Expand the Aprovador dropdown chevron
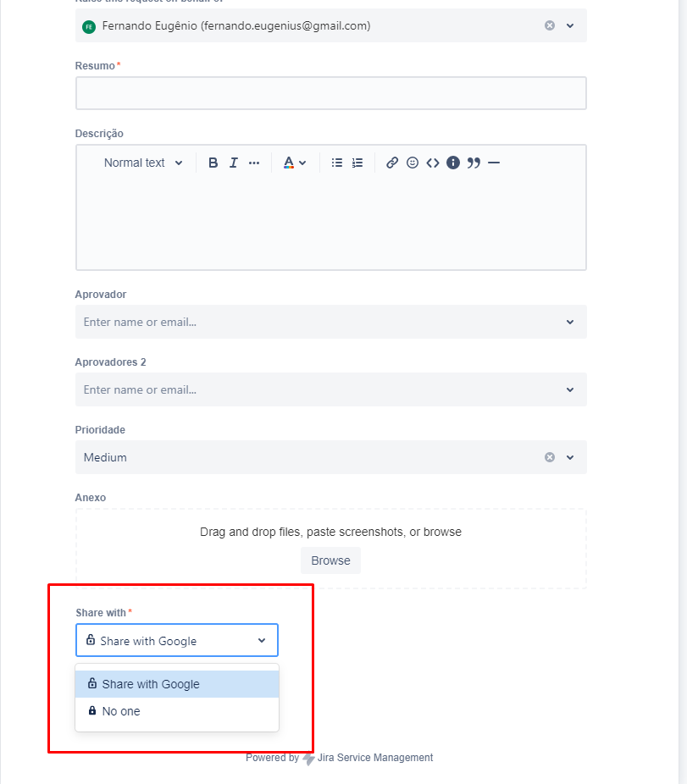This screenshot has width=687, height=784. point(570,322)
